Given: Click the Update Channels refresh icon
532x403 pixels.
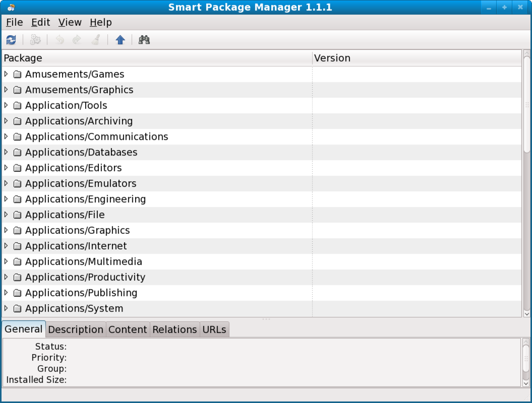Looking at the screenshot, I should (11, 40).
